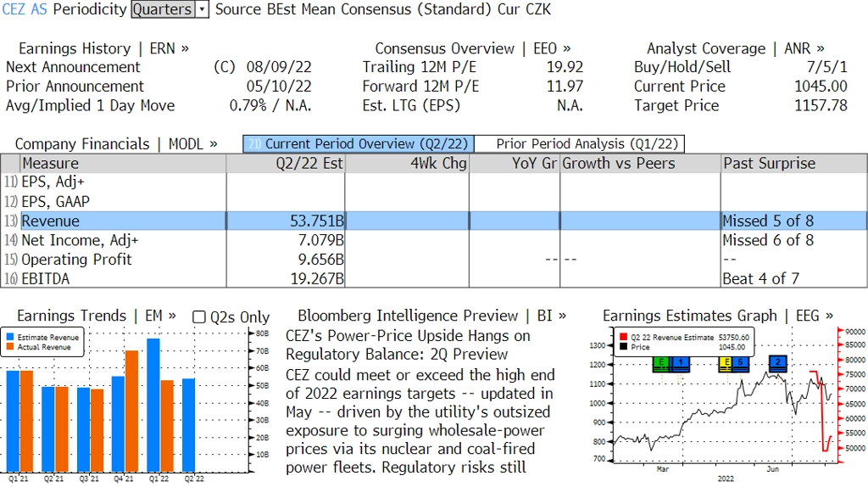Click Avg/Implied 1 Day Move value
This screenshot has height=487, width=868.
click(x=270, y=106)
